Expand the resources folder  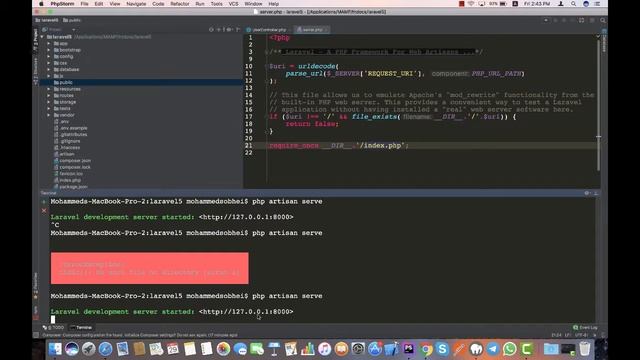click(x=49, y=89)
